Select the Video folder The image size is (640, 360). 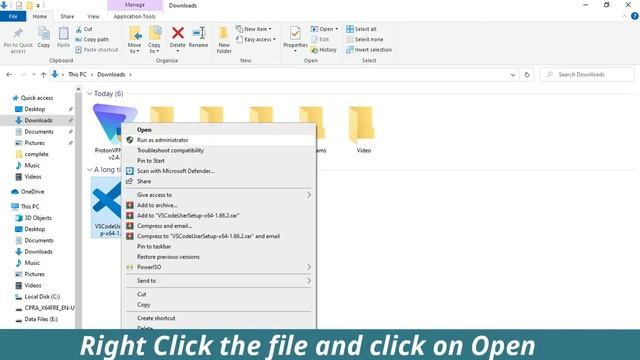(363, 129)
